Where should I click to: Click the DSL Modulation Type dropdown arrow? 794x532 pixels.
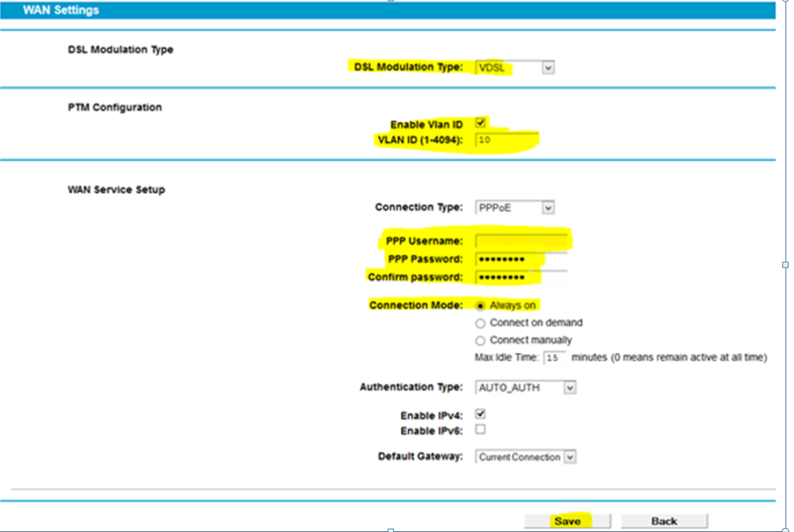[x=548, y=68]
